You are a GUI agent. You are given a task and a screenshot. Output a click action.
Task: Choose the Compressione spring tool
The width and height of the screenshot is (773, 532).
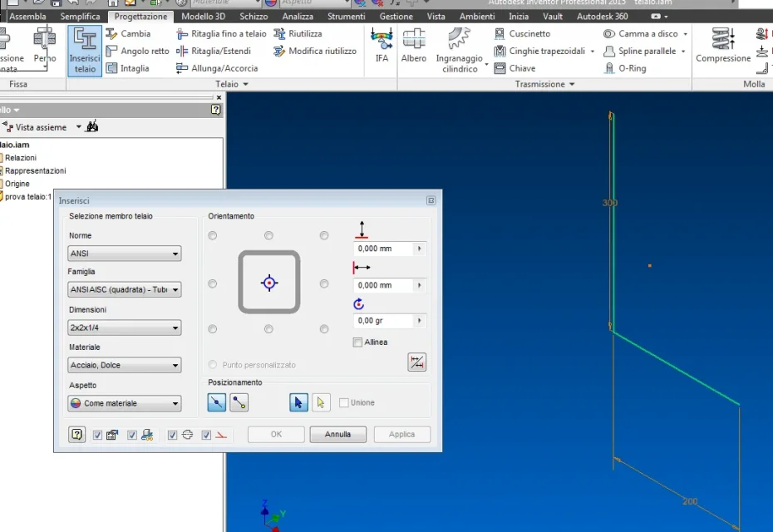(x=723, y=46)
